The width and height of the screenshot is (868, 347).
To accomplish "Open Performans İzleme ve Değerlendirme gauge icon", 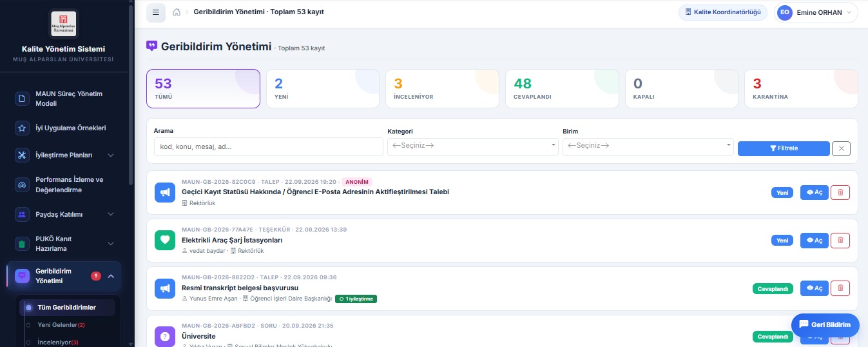I will point(22,184).
